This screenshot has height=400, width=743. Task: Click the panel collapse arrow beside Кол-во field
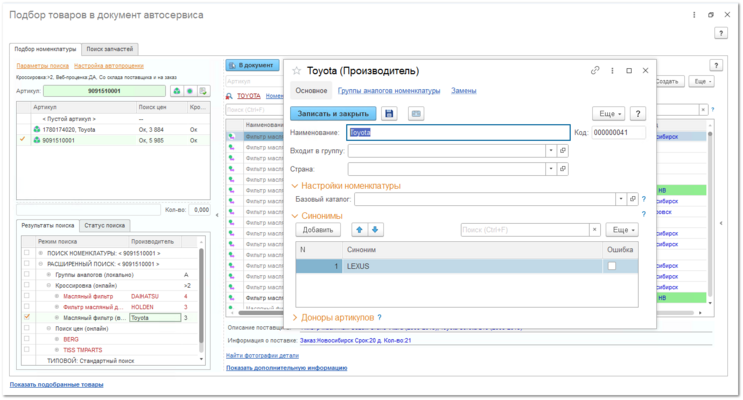click(x=217, y=215)
